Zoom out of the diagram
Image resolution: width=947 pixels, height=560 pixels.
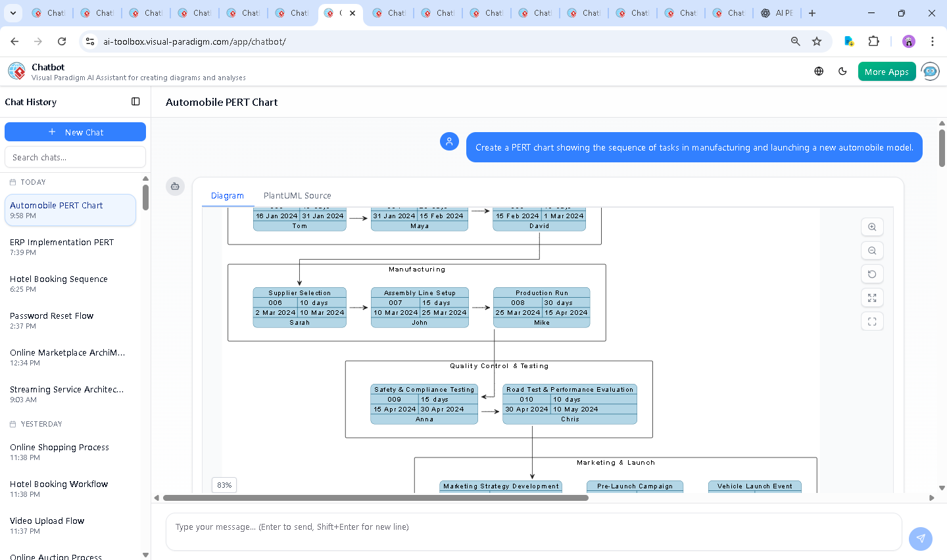[872, 250]
